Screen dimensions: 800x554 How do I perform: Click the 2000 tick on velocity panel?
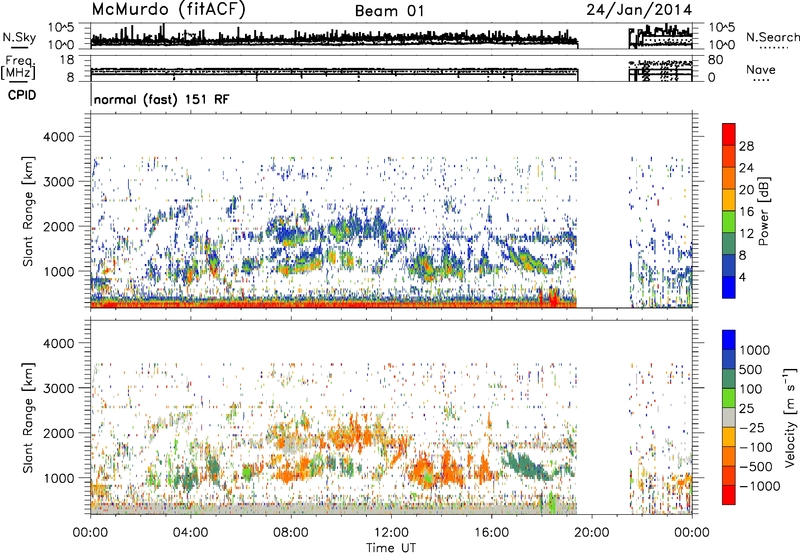[58, 433]
